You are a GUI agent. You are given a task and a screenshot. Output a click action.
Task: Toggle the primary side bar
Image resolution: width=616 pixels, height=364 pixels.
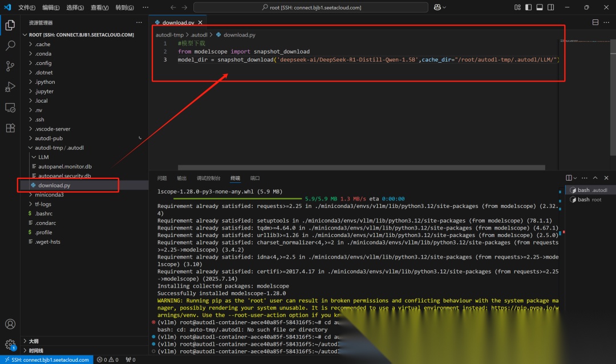tap(528, 7)
